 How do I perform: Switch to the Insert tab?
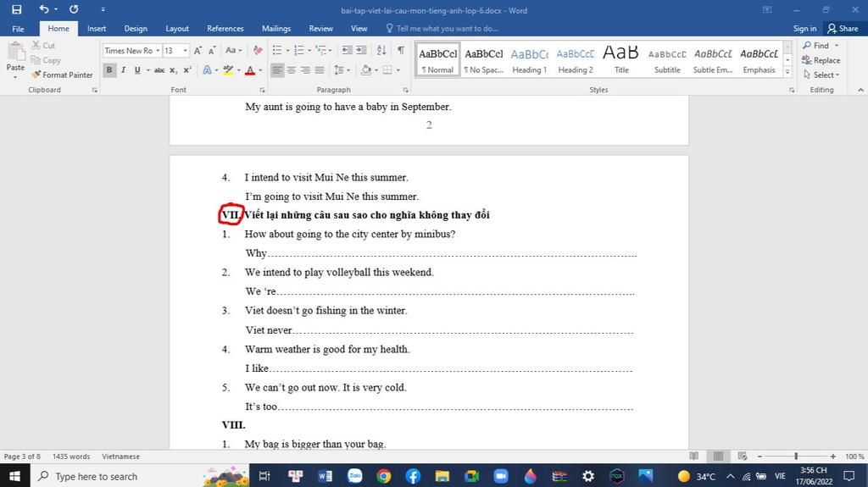click(x=97, y=28)
